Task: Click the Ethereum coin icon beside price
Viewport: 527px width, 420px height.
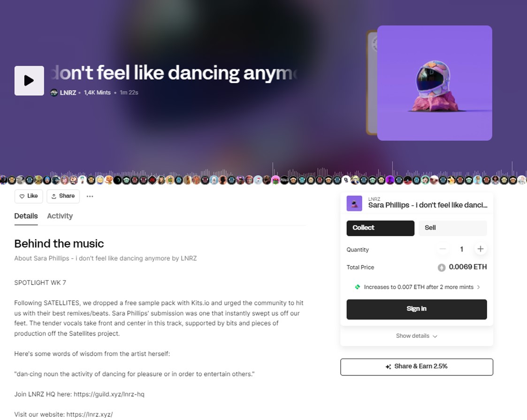Action: tap(441, 267)
